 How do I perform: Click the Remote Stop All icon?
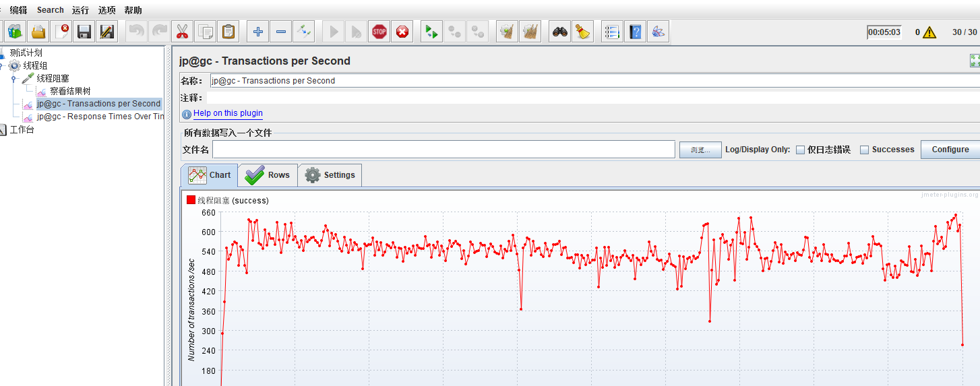click(x=454, y=31)
